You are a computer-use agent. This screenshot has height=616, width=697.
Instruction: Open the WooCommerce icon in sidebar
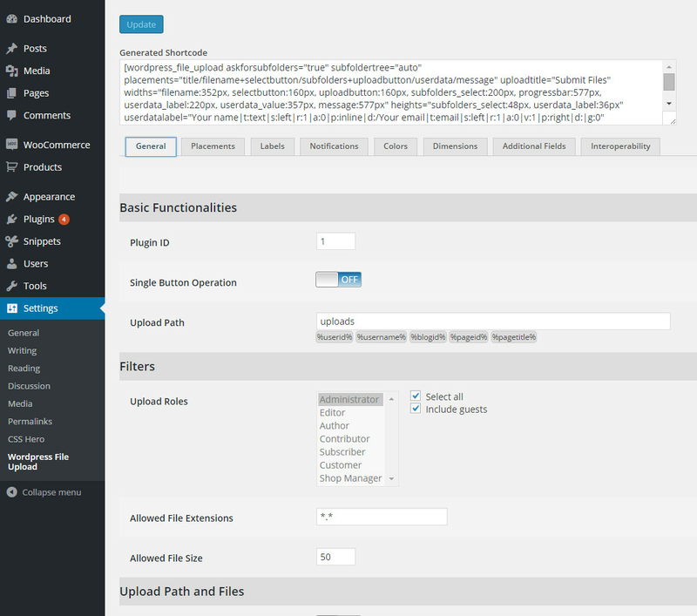(12, 145)
